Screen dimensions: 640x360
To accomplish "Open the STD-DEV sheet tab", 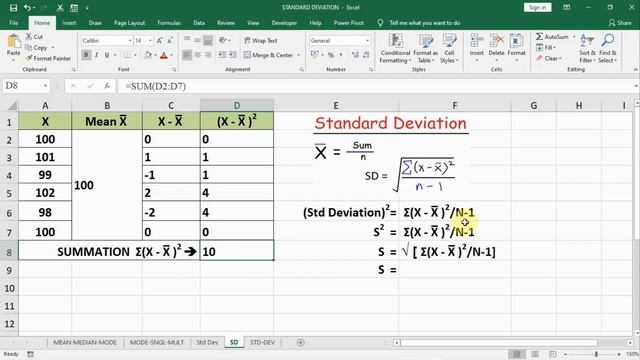I will pyautogui.click(x=262, y=342).
